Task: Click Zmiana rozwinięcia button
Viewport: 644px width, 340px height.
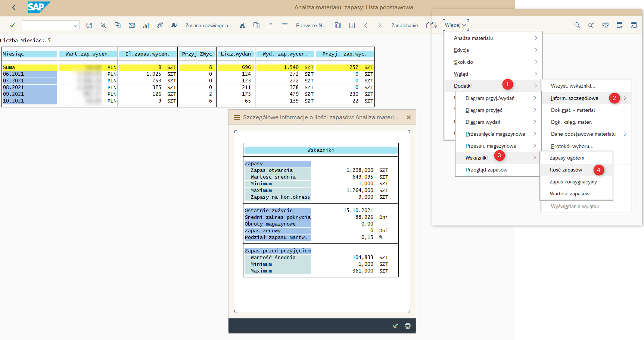Action: (208, 25)
